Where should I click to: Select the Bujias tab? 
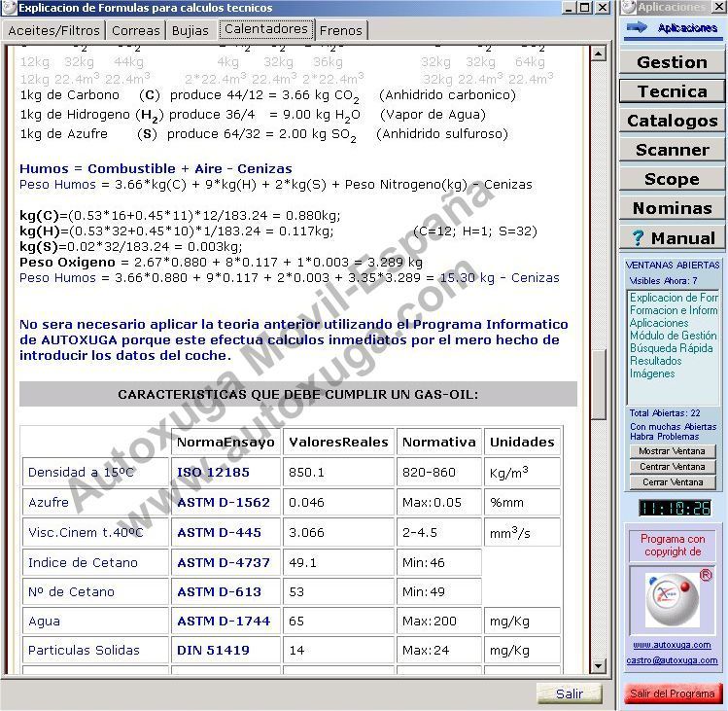click(x=190, y=31)
